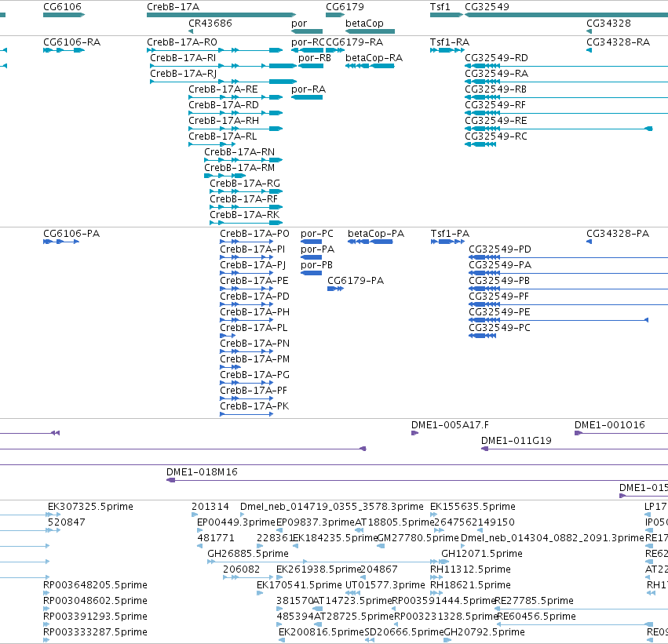Click the CG34328-RA transcript marker
The height and width of the screenshot is (644, 668).
click(x=590, y=50)
